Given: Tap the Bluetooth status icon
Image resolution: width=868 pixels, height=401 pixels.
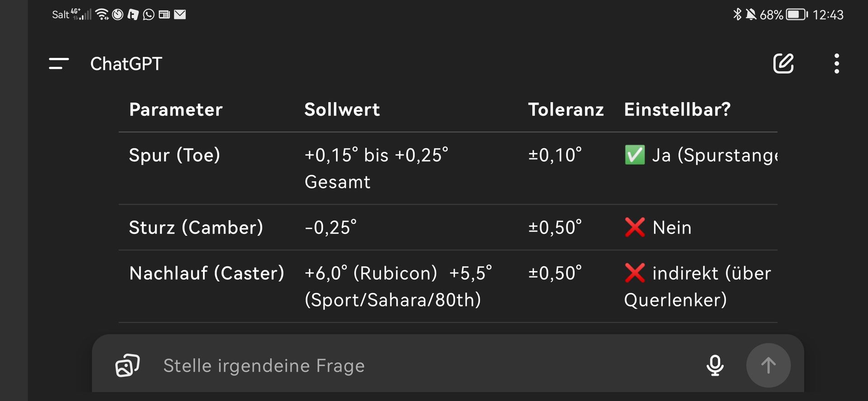Looking at the screenshot, I should point(737,14).
